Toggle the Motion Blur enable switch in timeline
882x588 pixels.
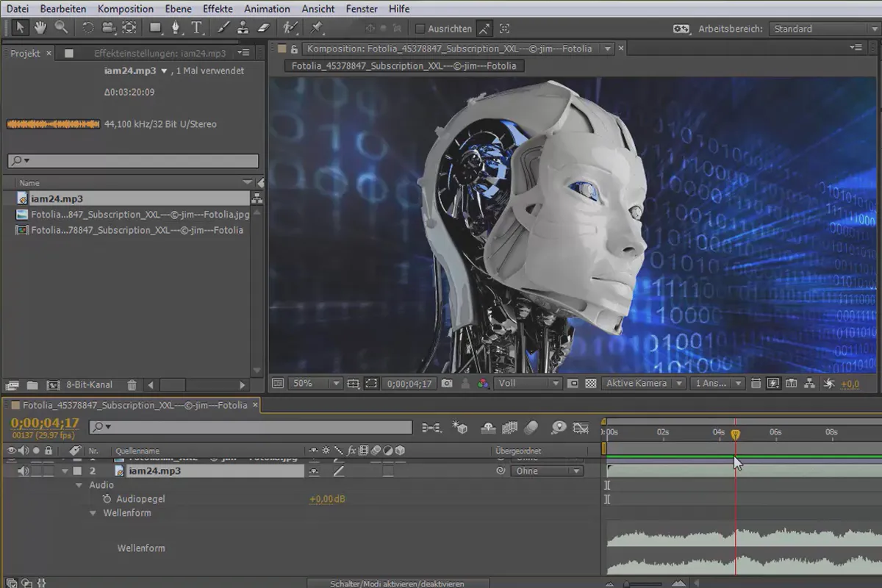coord(531,427)
